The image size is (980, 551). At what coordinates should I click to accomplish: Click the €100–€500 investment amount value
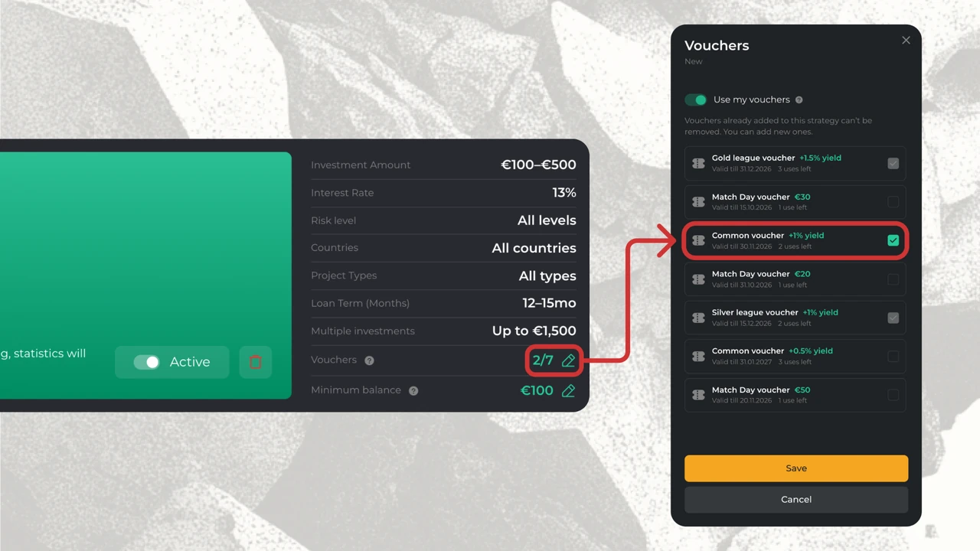tap(538, 165)
